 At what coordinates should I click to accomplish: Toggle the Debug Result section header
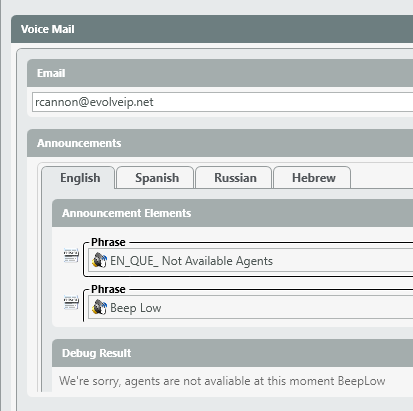click(x=232, y=353)
